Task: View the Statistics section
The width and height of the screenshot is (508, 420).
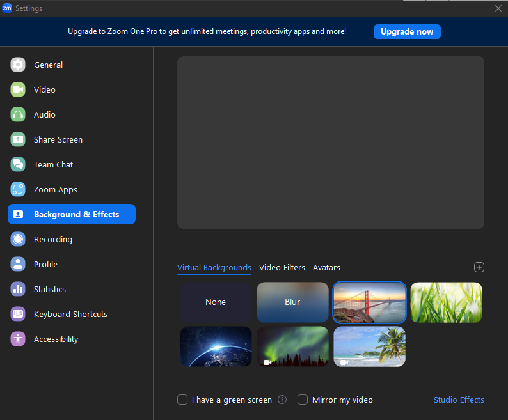Action: pos(72,289)
